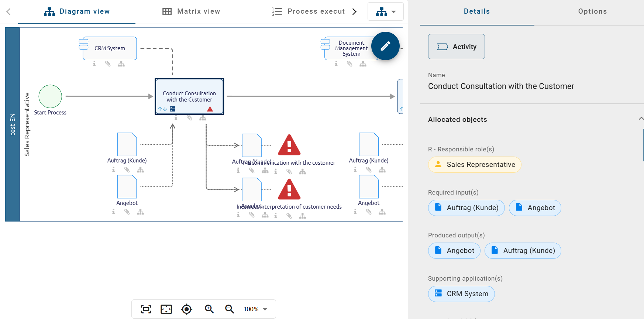Screen dimensions: 644x319
Task: Click the fullscreen expand icon in zoom toolbar
Action: pyautogui.click(x=166, y=309)
